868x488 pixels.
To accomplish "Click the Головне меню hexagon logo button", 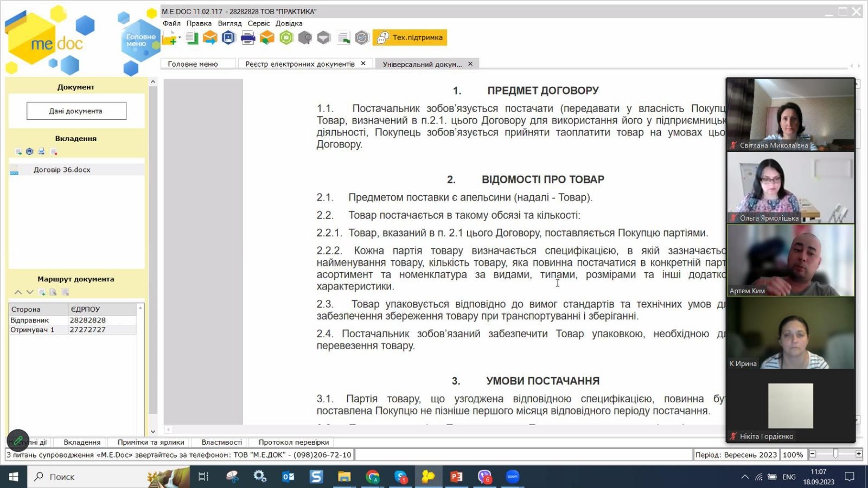I will 140,40.
